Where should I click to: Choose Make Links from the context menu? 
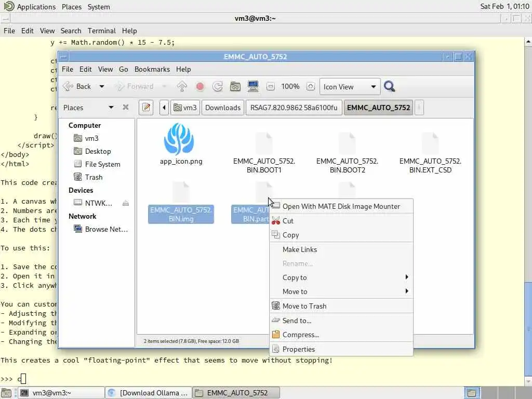tap(341, 249)
